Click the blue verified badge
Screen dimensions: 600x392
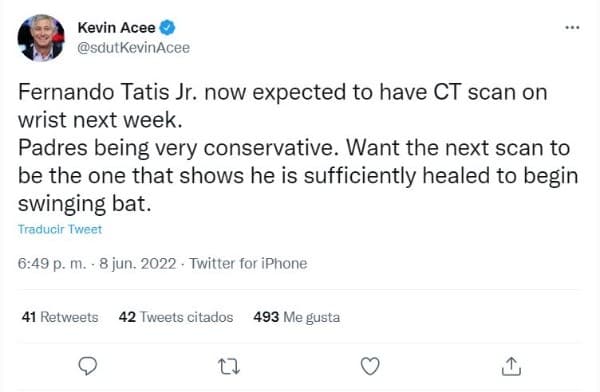(x=167, y=28)
